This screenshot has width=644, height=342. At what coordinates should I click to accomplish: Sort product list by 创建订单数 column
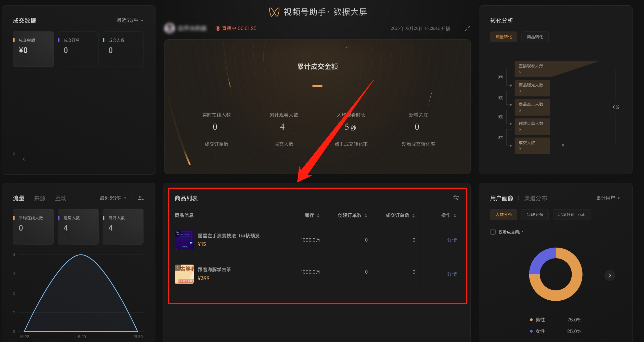pos(353,215)
